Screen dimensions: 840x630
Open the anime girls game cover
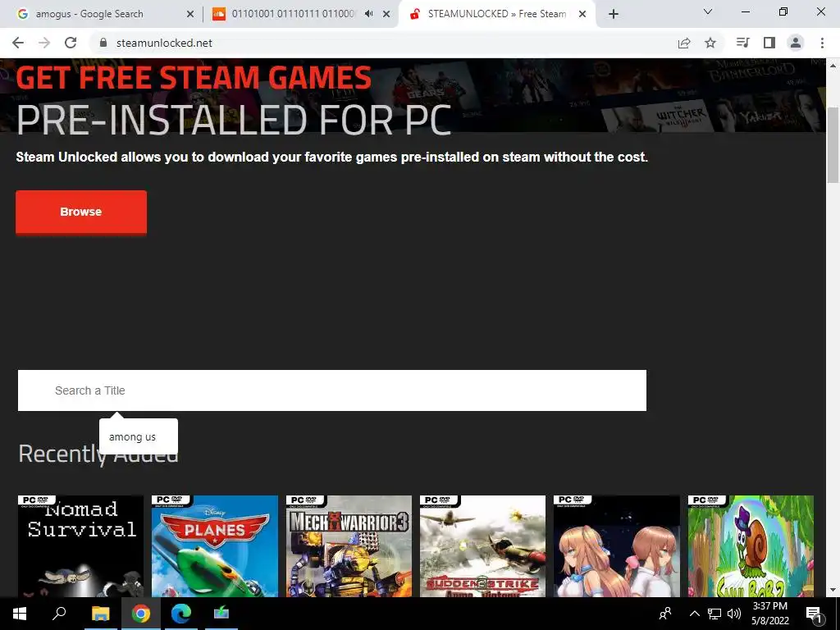(617, 546)
